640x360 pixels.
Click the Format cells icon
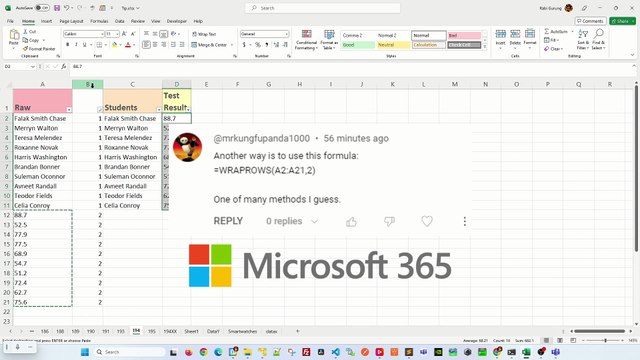(x=530, y=34)
